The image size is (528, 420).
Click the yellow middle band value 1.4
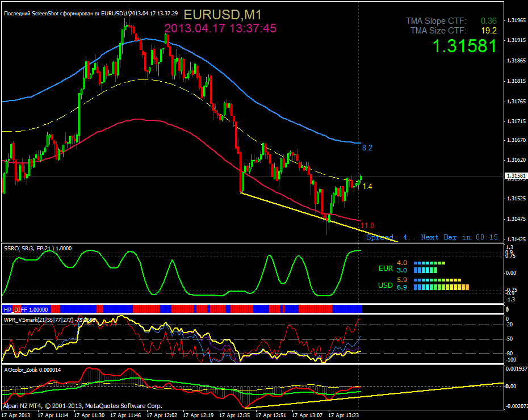[x=367, y=186]
